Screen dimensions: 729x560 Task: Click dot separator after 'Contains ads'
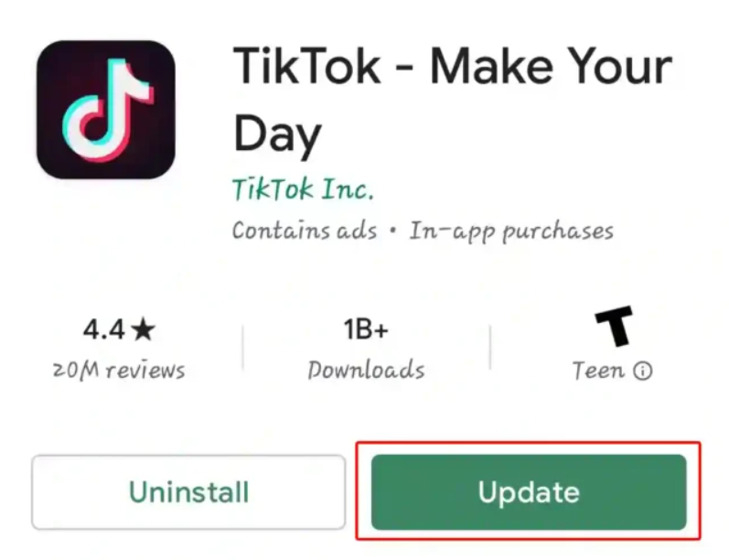(392, 231)
